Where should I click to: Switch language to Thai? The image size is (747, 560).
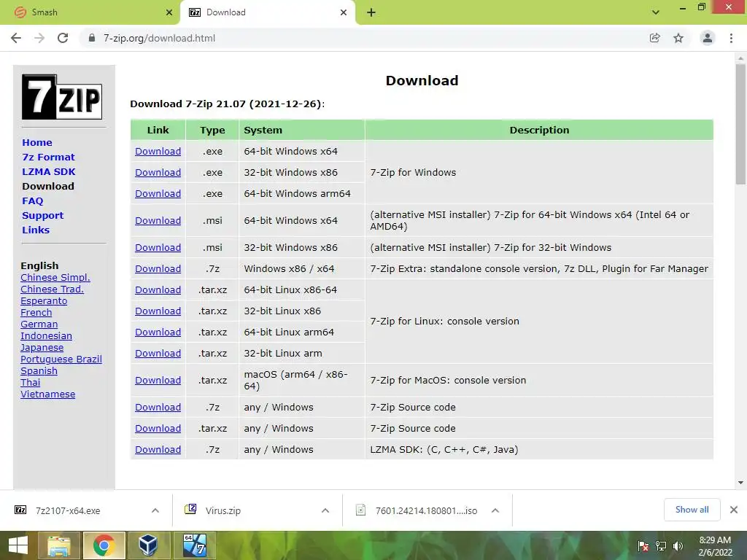(x=31, y=382)
